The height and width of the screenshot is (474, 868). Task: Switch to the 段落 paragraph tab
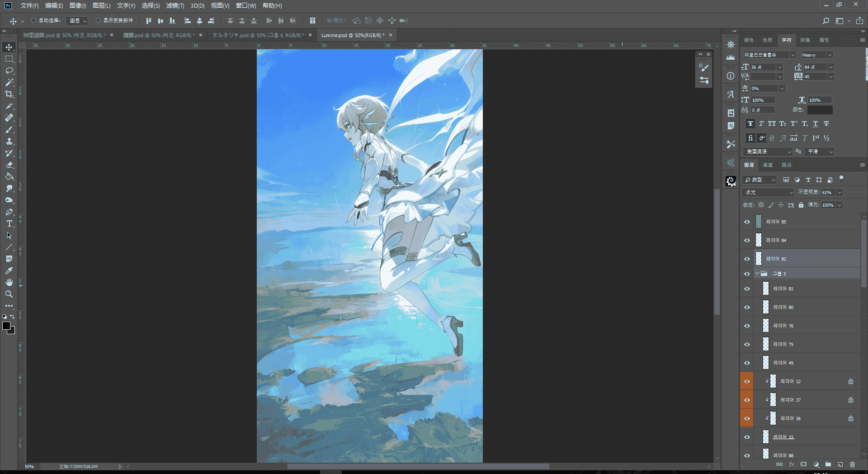pos(805,40)
